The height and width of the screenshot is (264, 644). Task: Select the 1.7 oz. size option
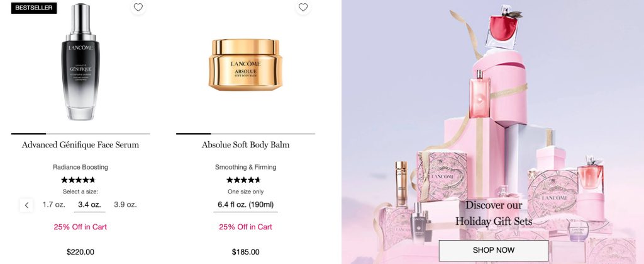pyautogui.click(x=54, y=204)
